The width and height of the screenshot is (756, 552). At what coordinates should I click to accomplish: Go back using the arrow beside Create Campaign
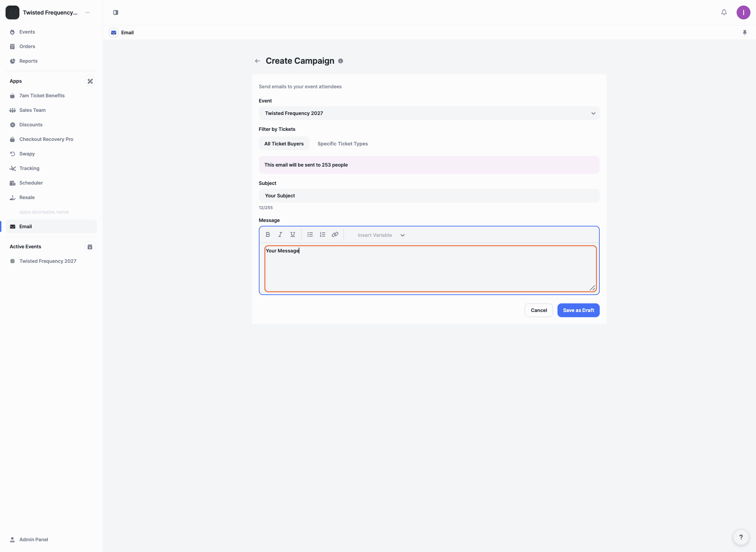point(257,61)
